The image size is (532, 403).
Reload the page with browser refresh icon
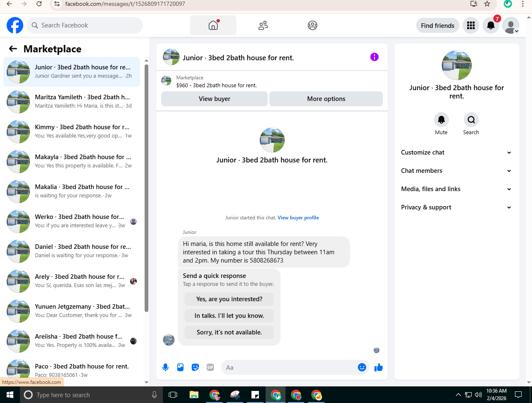pyautogui.click(x=39, y=4)
